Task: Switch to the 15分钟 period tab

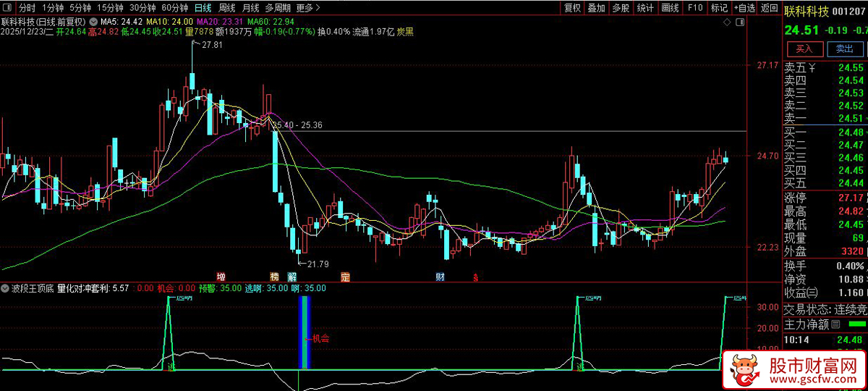Action: [110, 8]
